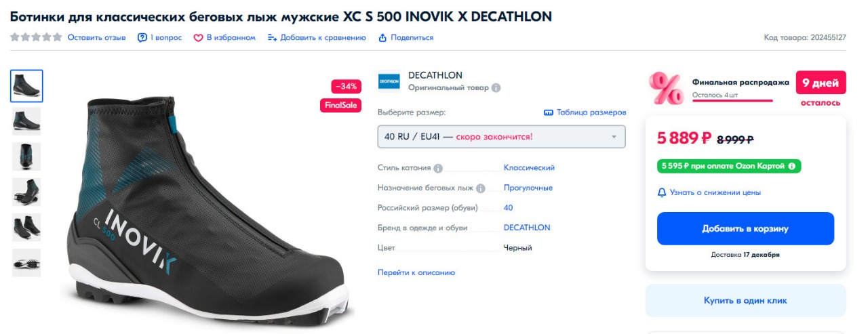This screenshot has height=334, width=868.
Task: Click the add to comparison icon
Action: 272,38
